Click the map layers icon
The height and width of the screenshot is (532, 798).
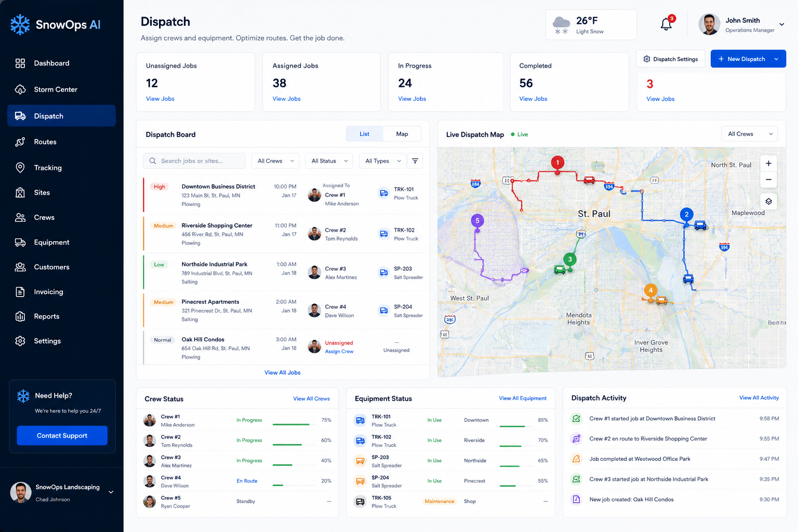point(768,202)
